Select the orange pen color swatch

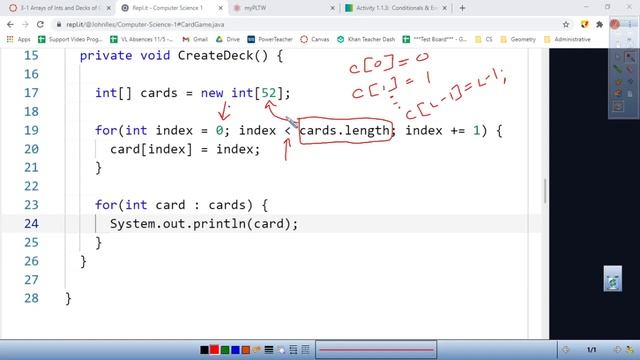click(245, 350)
